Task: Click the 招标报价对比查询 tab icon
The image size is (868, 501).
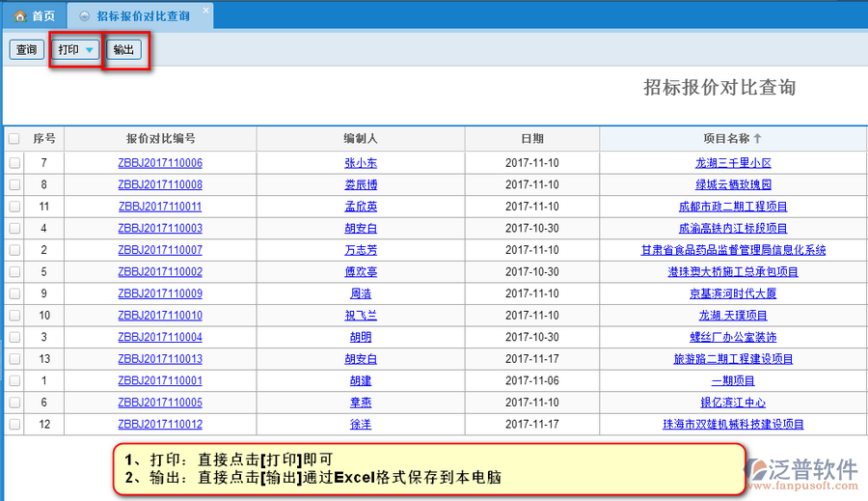Action: 85,16
